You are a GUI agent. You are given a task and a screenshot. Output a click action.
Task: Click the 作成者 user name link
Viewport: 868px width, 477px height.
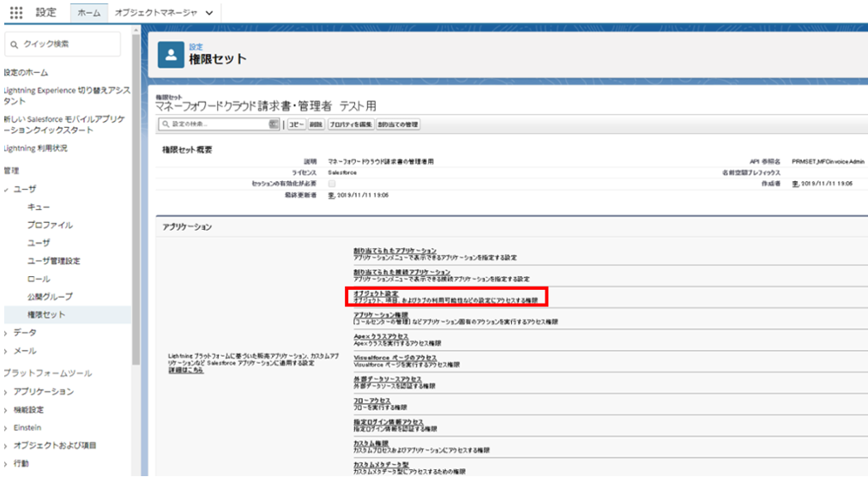click(795, 184)
